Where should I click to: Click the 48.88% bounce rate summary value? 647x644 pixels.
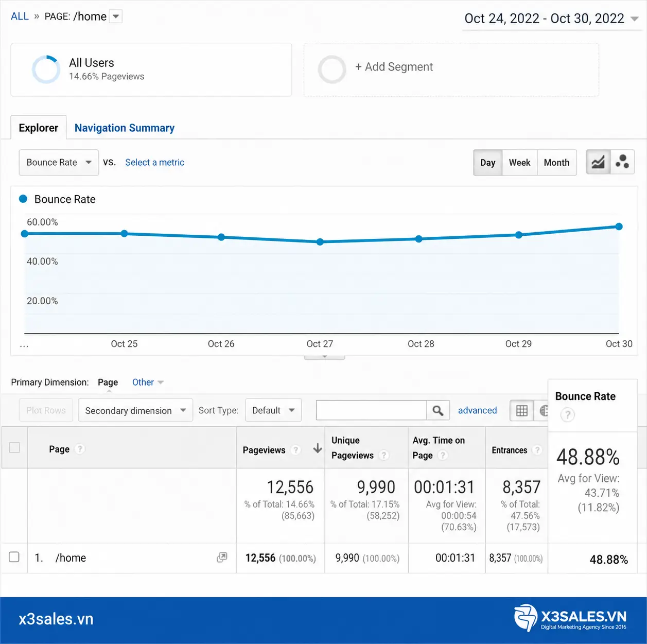pos(588,457)
